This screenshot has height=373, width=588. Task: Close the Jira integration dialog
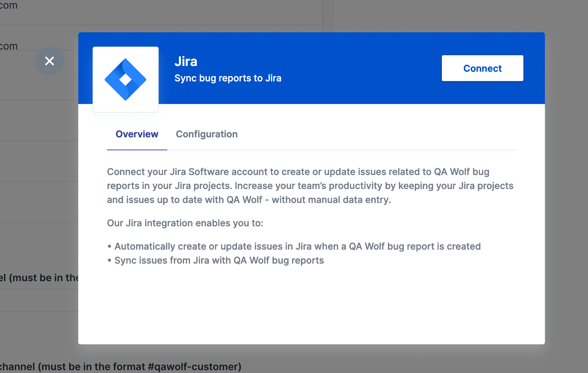[x=50, y=61]
